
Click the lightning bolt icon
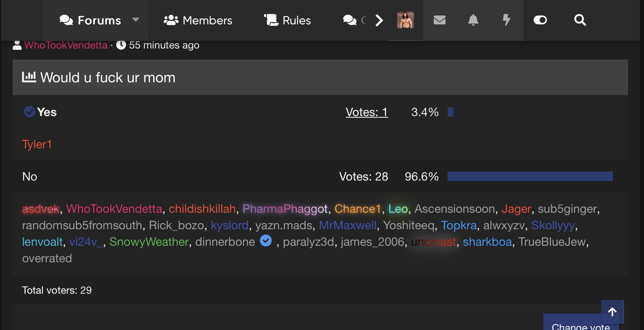click(x=506, y=20)
